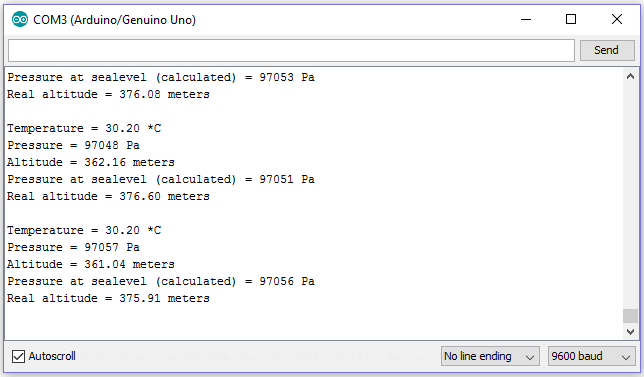This screenshot has height=377, width=644.
Task: Click the Send button
Action: (x=607, y=50)
